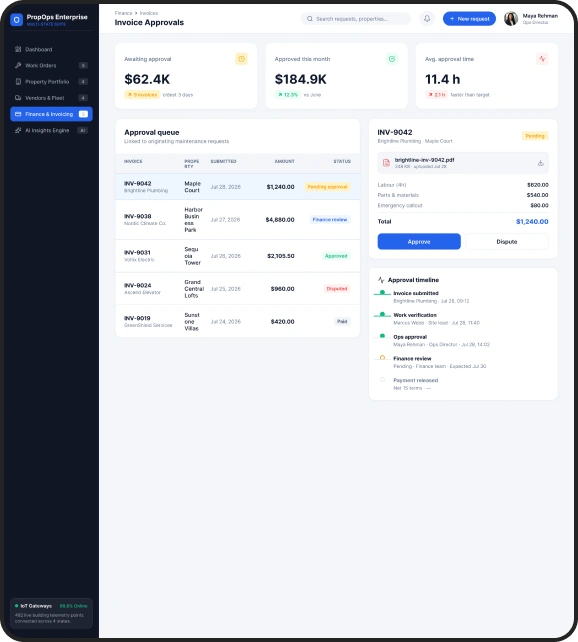Click the Vendors & Fleet truck icon
This screenshot has height=642, width=578.
pos(18,98)
